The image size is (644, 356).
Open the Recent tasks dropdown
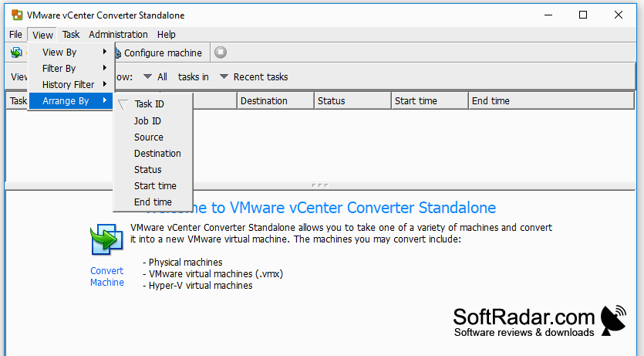[x=254, y=77]
